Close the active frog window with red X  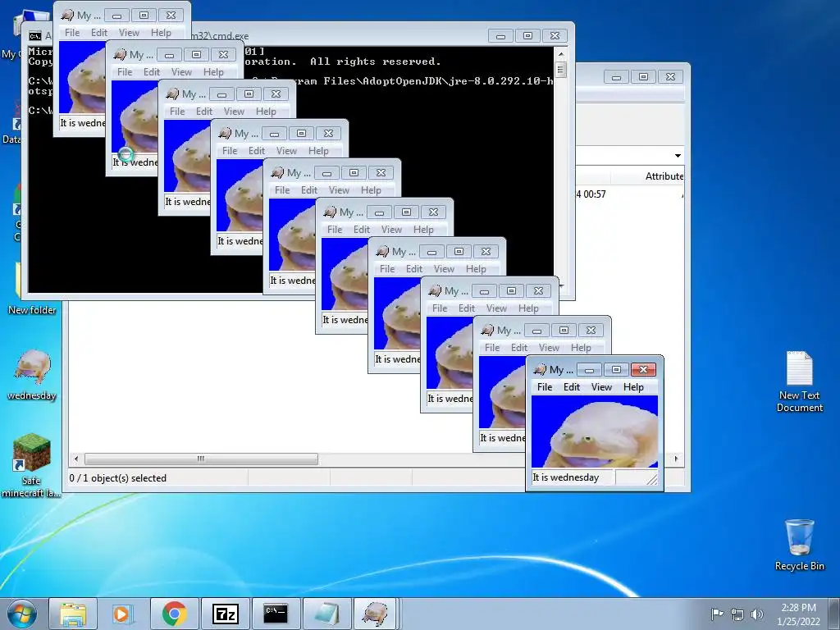(643, 370)
